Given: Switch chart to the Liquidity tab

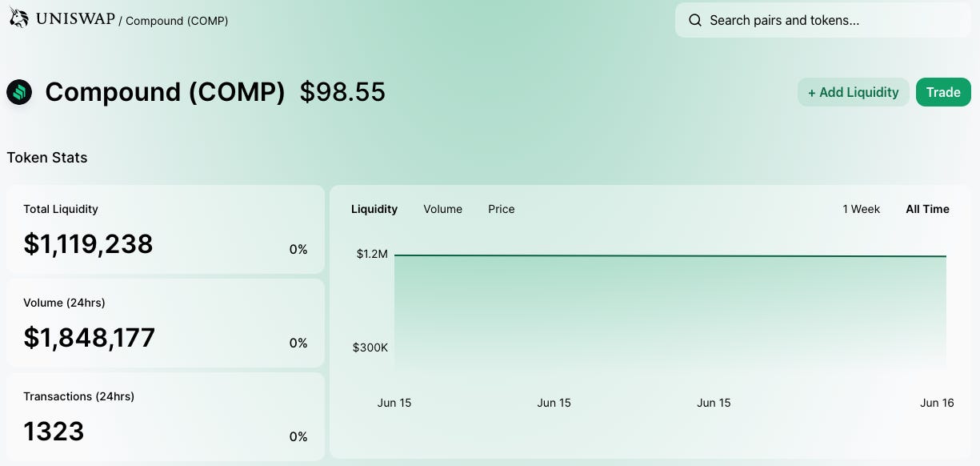Looking at the screenshot, I should pyautogui.click(x=374, y=209).
